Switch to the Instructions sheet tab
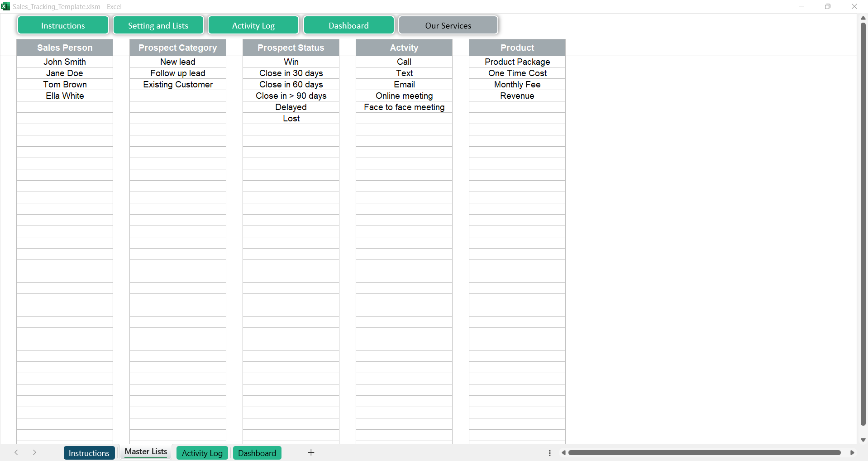This screenshot has height=461, width=868. 89,453
